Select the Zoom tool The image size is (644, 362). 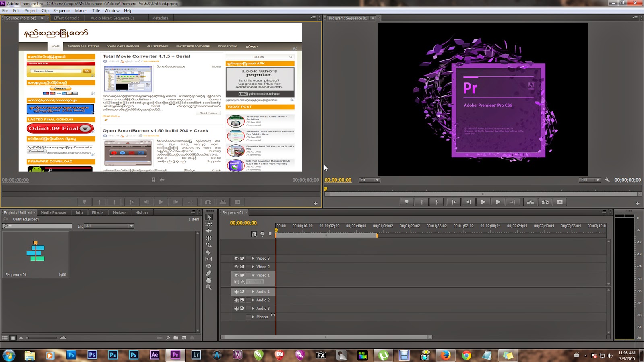click(208, 287)
